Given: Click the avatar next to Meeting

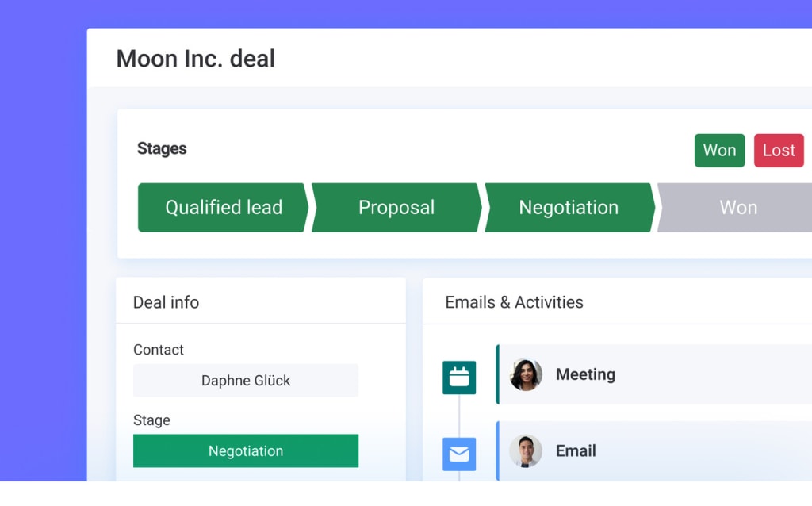Looking at the screenshot, I should click(x=525, y=374).
